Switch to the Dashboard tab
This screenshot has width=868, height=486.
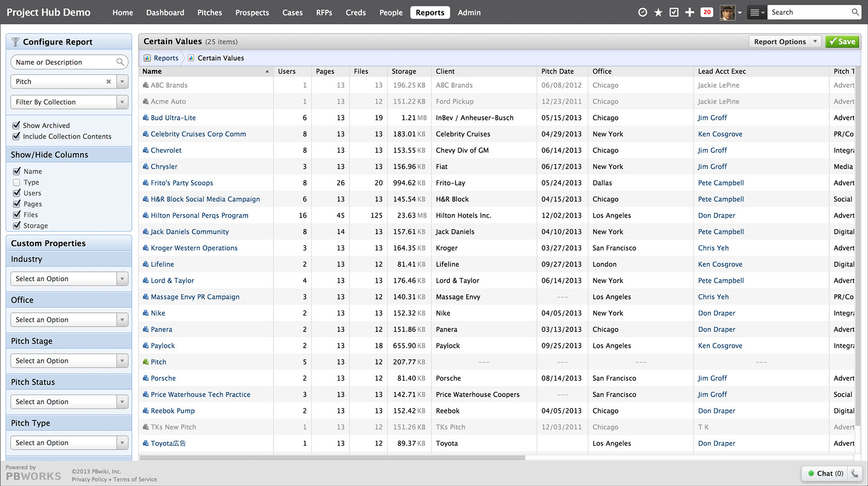(x=165, y=12)
